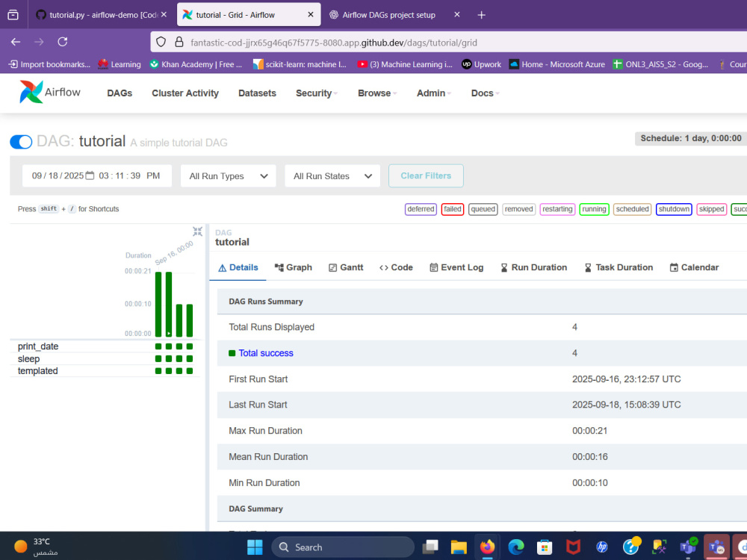Viewport: 747px width, 560px height.
Task: Filter by removed state legend badge
Action: (519, 209)
